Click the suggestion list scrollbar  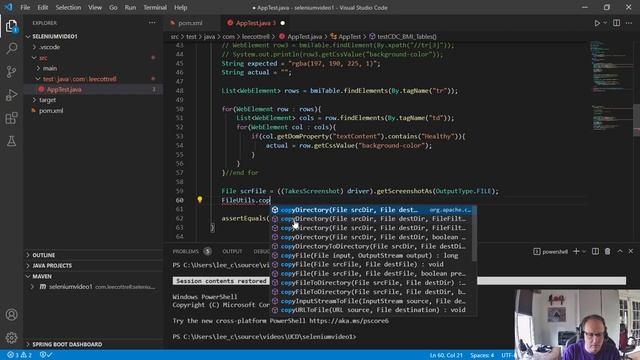click(x=474, y=233)
